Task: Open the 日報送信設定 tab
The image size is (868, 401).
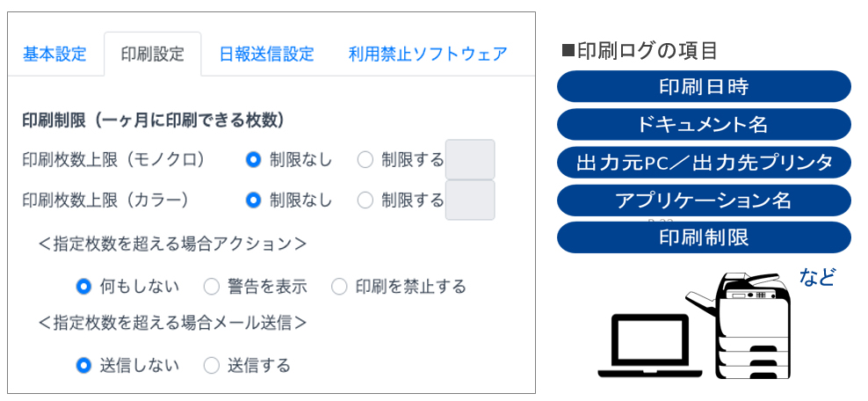Action: pyautogui.click(x=266, y=55)
